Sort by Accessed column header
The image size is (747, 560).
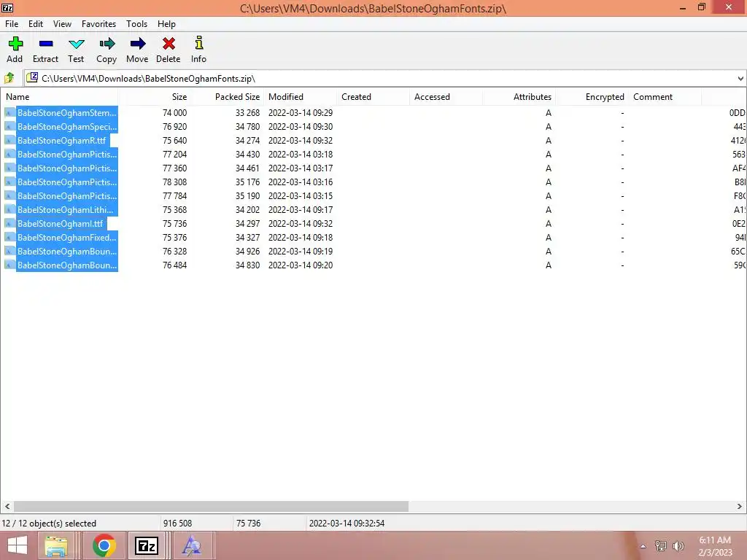(x=446, y=97)
